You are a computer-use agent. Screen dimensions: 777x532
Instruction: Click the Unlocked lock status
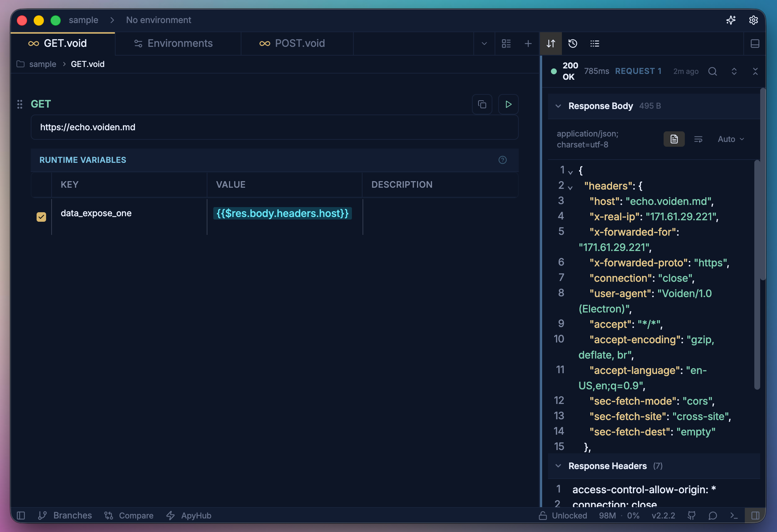pos(563,516)
